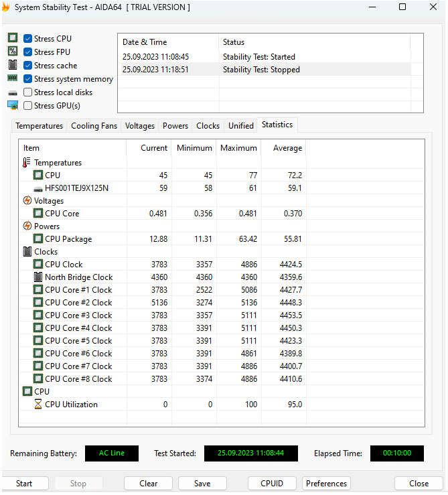448x495 pixels.
Task: Click the Maximum column header
Action: [238, 148]
